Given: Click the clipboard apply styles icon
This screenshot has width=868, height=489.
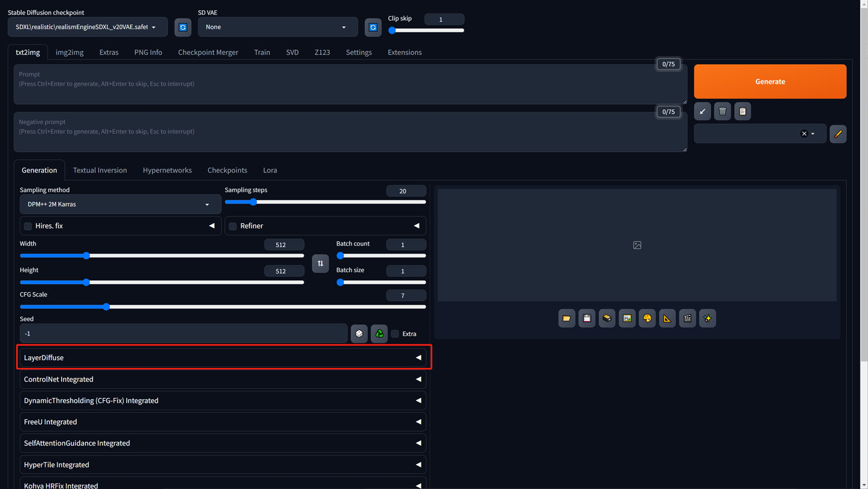Looking at the screenshot, I should [x=742, y=111].
